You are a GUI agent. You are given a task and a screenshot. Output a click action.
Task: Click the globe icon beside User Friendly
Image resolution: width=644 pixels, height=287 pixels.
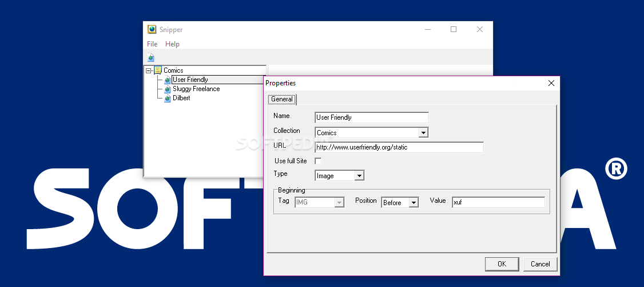tap(167, 80)
